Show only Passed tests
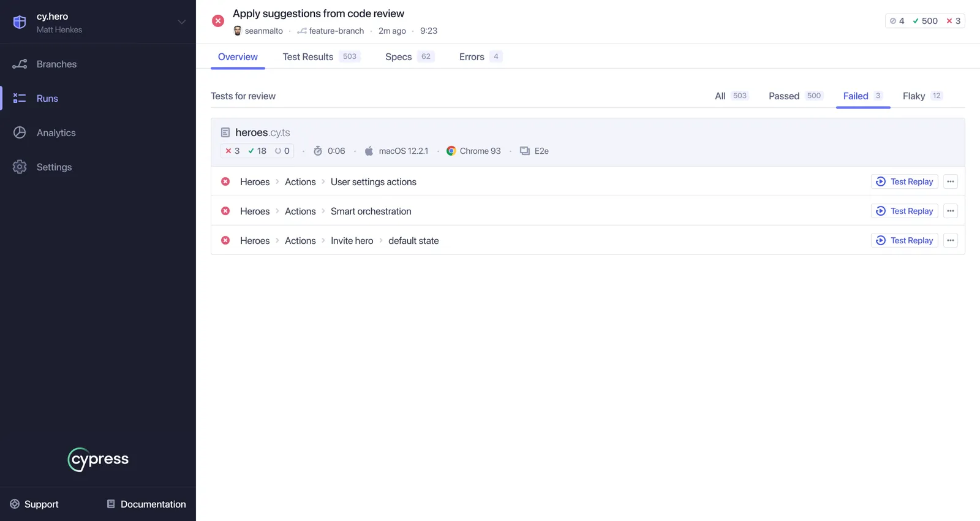Viewport: 980px width, 521px height. 784,96
